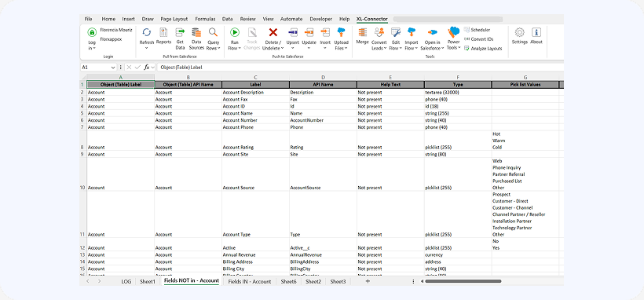This screenshot has height=300, width=644.
Task: Open the File menu
Action: tap(88, 19)
